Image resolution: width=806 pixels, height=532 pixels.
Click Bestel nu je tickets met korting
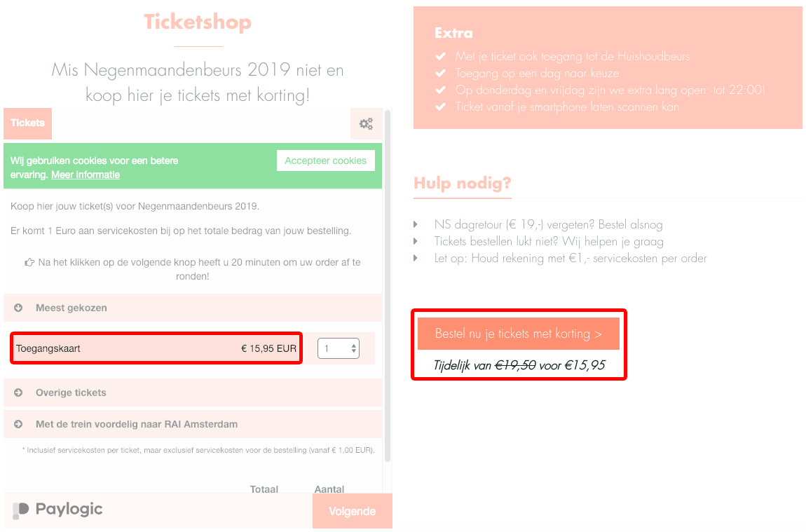point(518,334)
